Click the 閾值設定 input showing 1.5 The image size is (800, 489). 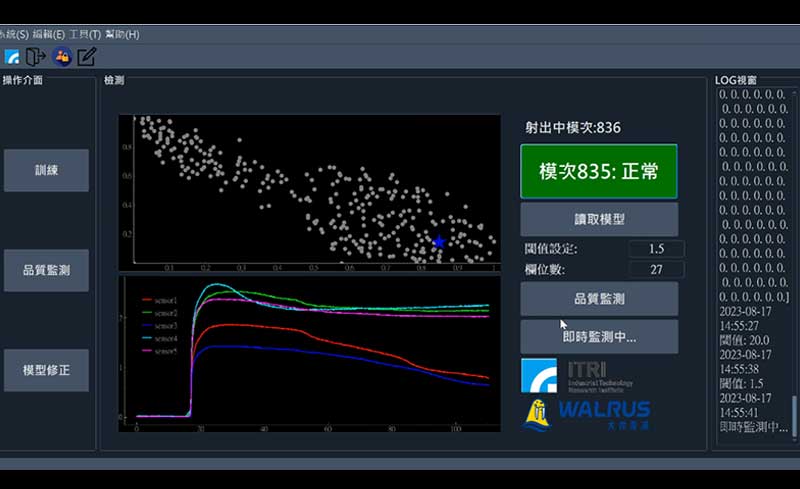656,249
